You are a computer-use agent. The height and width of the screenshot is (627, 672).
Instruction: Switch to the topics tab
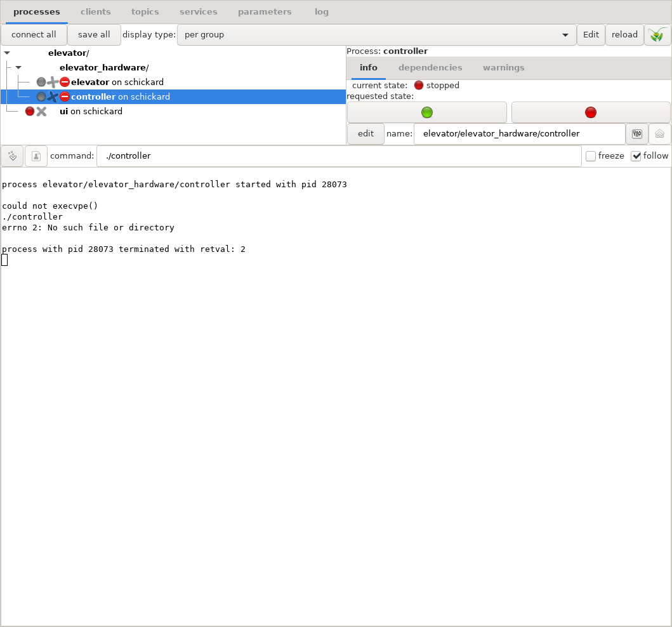pos(145,12)
